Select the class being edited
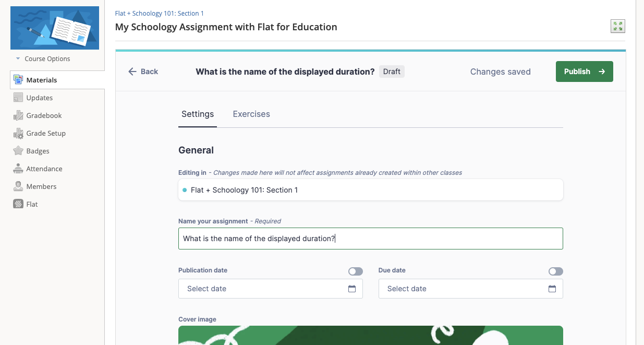This screenshot has height=345, width=644. [370, 189]
